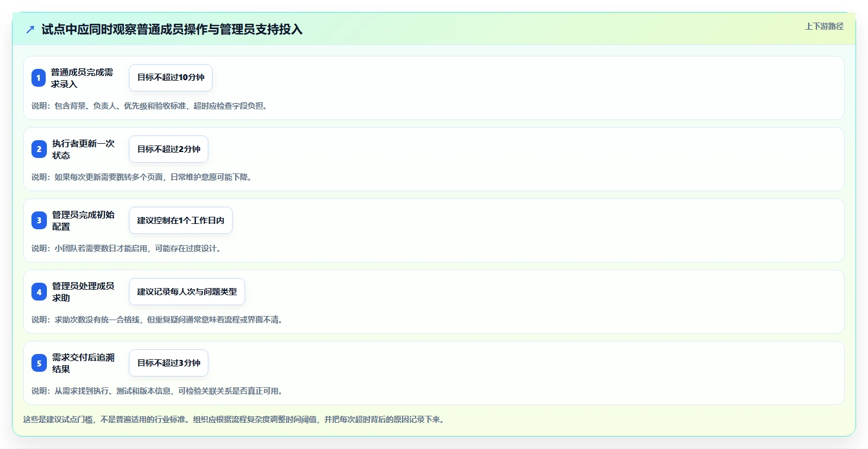This screenshot has height=449, width=868.
Task: Click the footer note starting 这些是建议试点门槛
Action: 234,419
